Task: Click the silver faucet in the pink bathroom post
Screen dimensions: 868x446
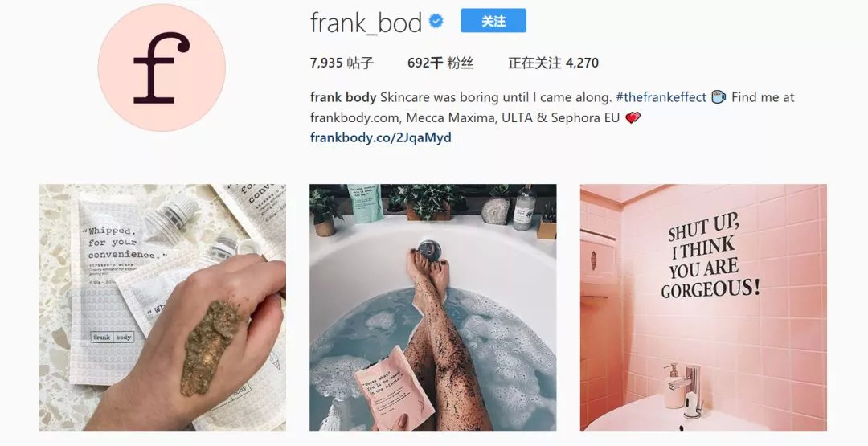Action: tap(691, 391)
